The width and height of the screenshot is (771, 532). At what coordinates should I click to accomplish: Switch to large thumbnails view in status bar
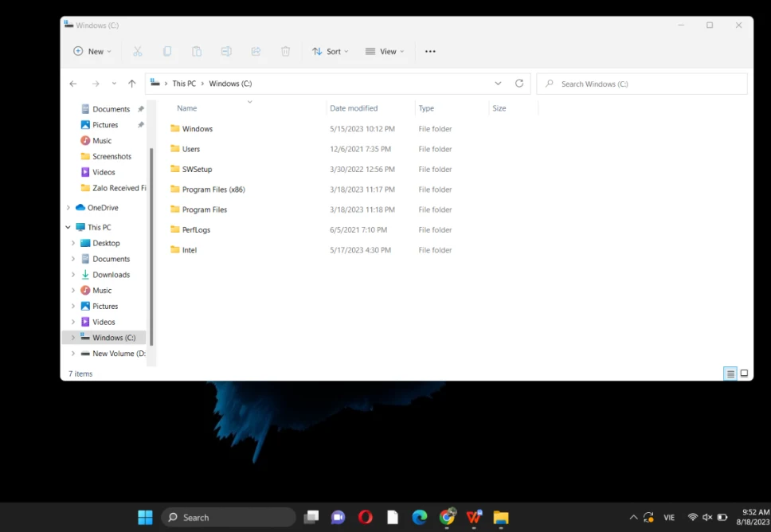point(745,374)
